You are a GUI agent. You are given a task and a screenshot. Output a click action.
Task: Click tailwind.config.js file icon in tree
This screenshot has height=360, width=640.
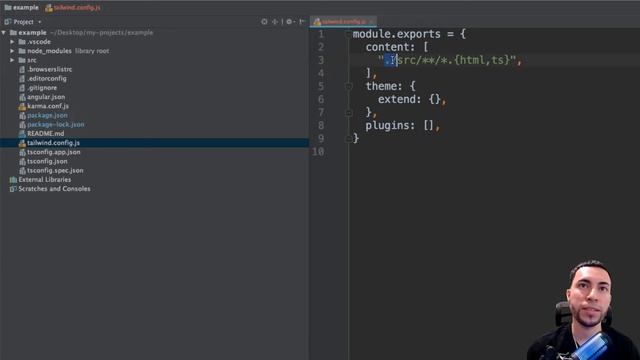click(22, 143)
